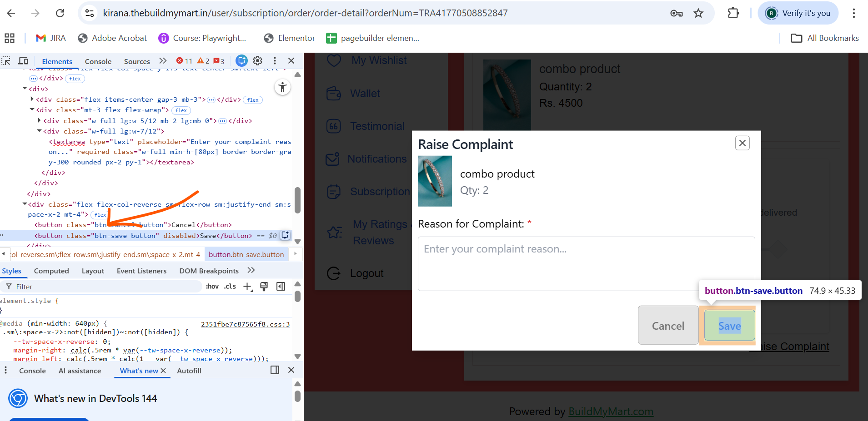Click the What's new drawer scrollbar thumb
Image resolution: width=868 pixels, height=421 pixels.
(297, 396)
